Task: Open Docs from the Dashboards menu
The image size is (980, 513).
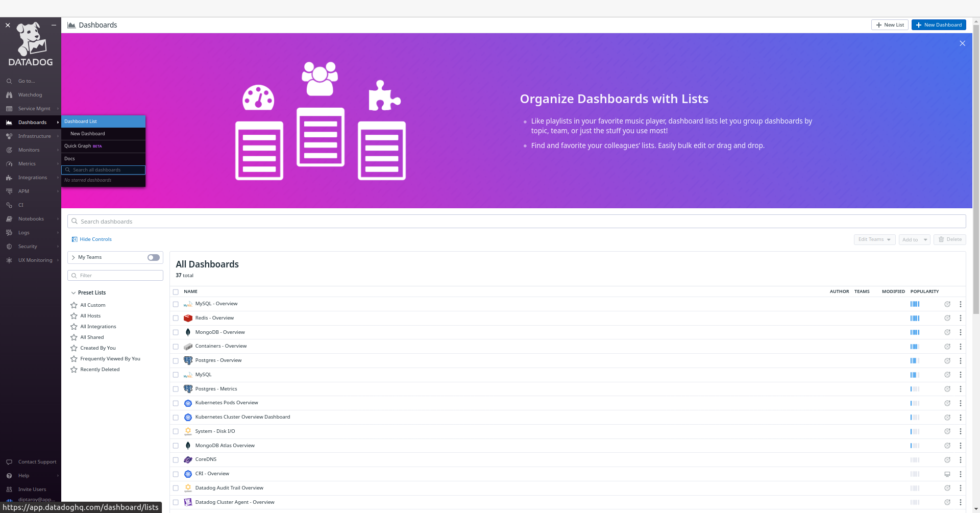Action: [69, 159]
